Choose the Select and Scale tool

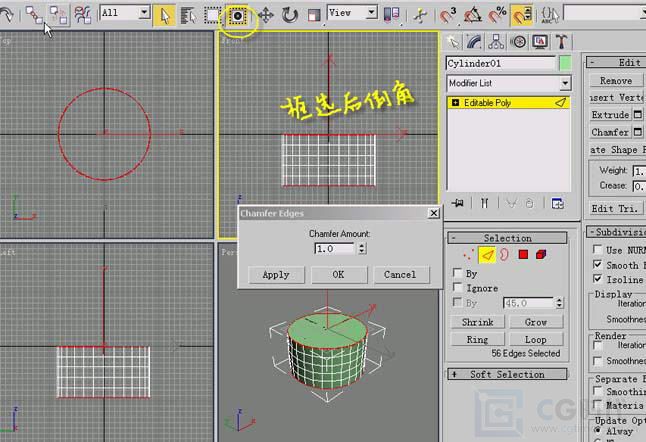pos(314,16)
